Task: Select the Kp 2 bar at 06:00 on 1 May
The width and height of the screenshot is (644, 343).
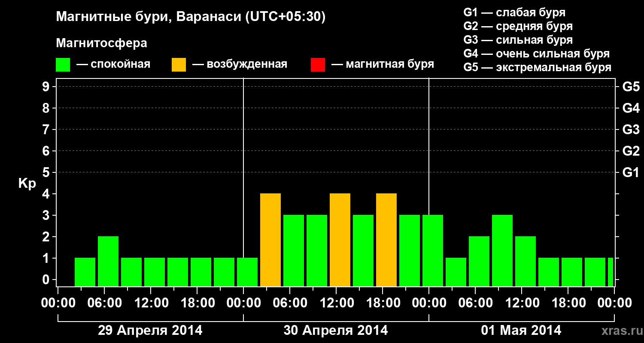Action: pos(479,262)
